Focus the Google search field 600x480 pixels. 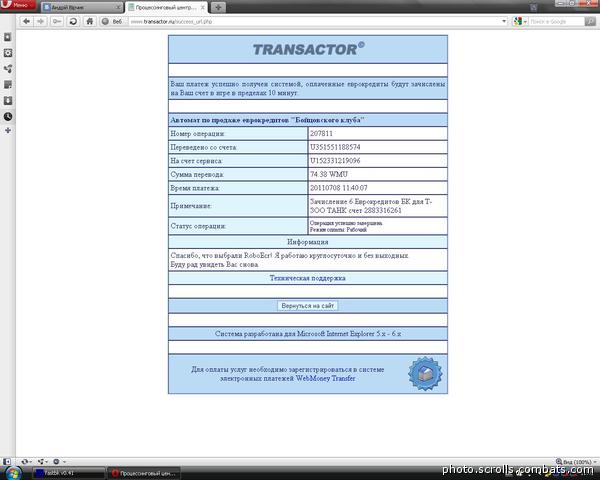click(x=557, y=21)
